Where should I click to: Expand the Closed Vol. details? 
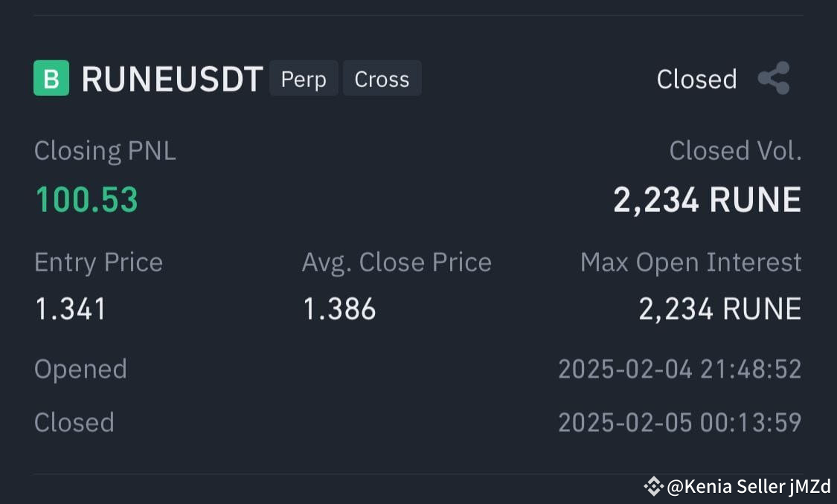pos(735,150)
